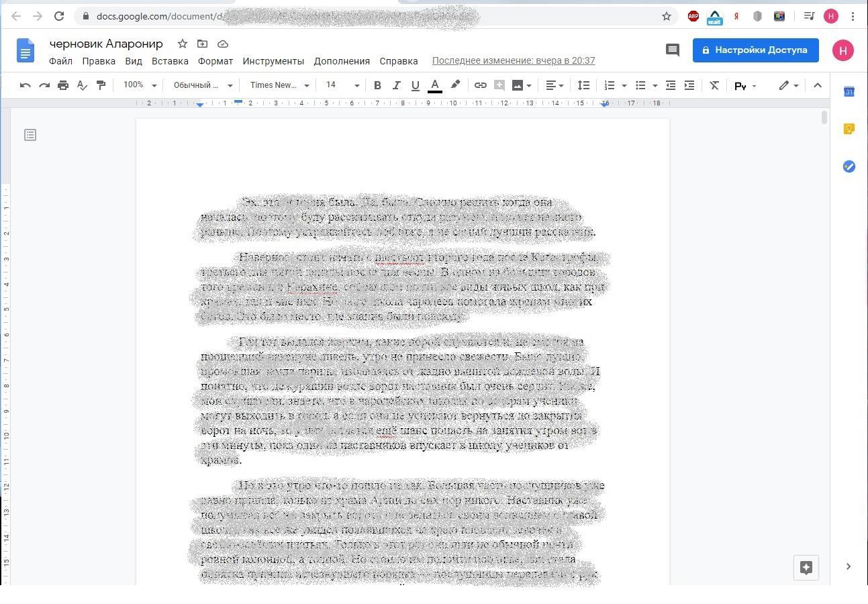The height and width of the screenshot is (604, 868).
Task: Click the Undo arrow in toolbar
Action: coord(26,85)
